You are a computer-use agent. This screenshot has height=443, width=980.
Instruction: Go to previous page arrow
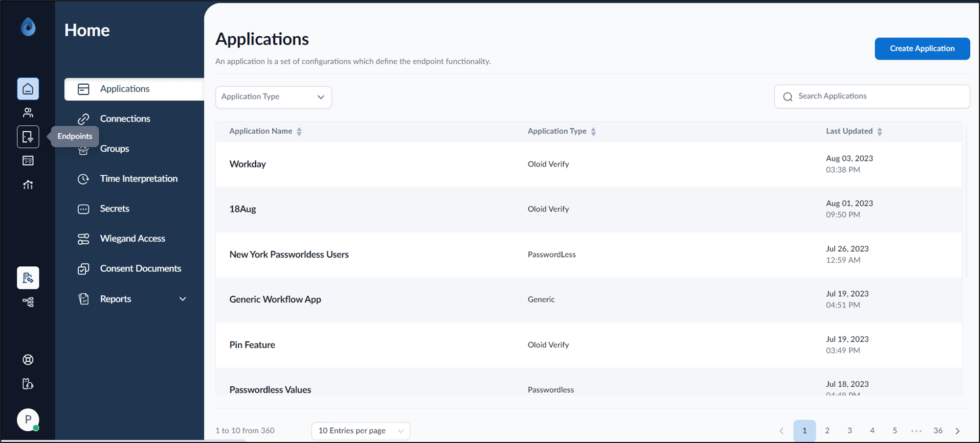pyautogui.click(x=781, y=431)
